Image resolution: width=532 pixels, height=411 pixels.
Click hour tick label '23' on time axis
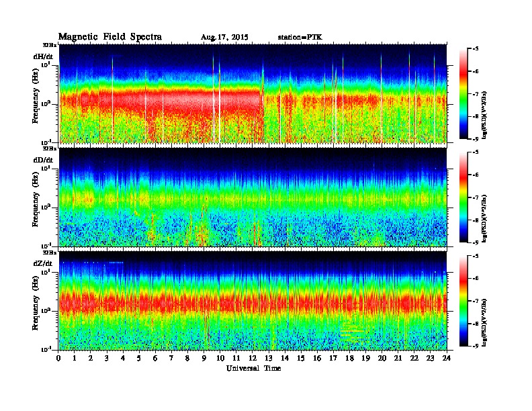coord(430,359)
